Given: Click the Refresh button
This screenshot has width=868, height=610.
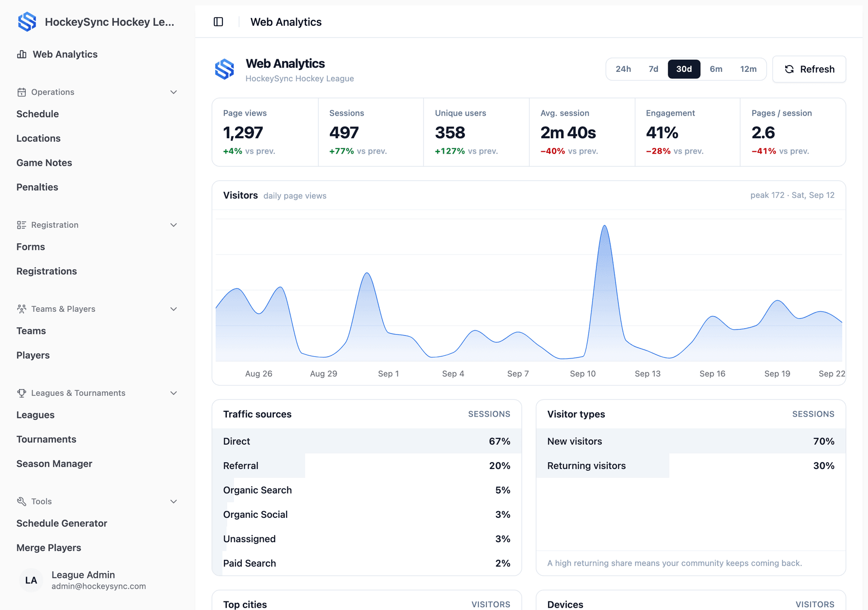Looking at the screenshot, I should click(x=809, y=69).
